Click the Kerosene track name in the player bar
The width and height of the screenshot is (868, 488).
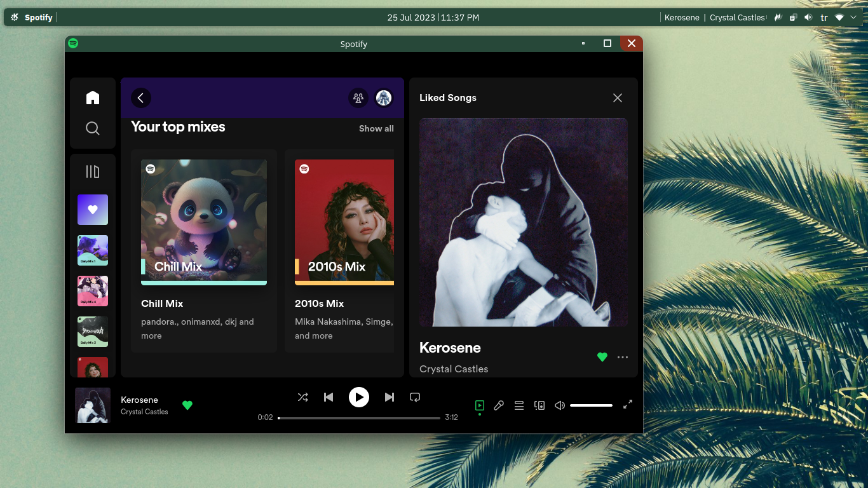[139, 400]
